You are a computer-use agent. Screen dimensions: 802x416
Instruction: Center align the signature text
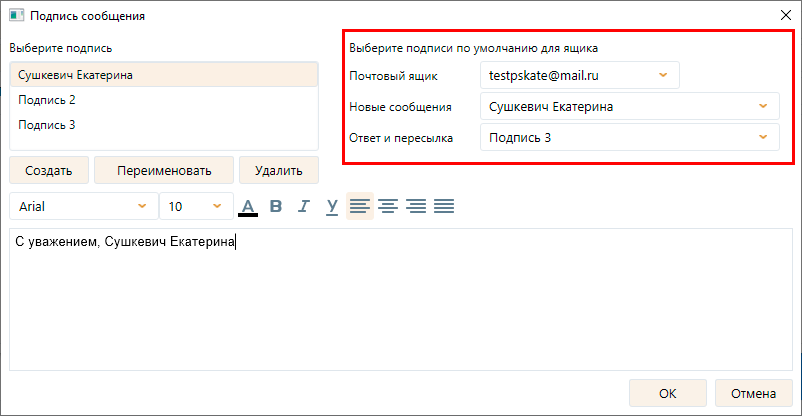point(388,207)
